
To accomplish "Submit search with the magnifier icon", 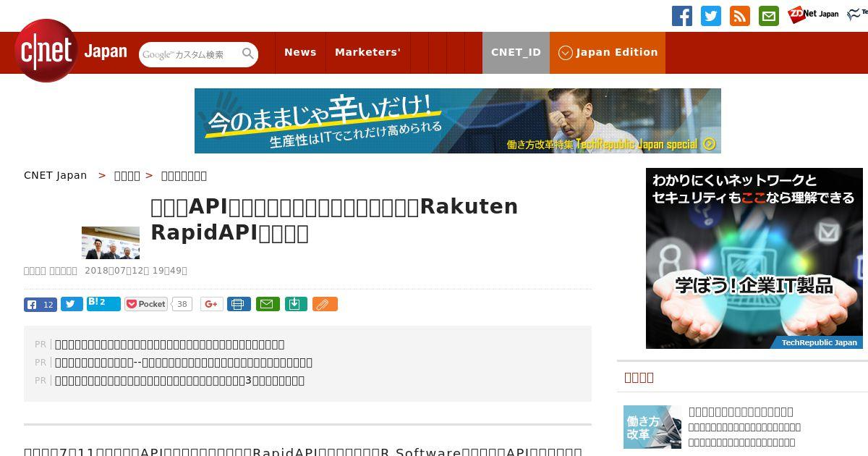I will coord(248,54).
